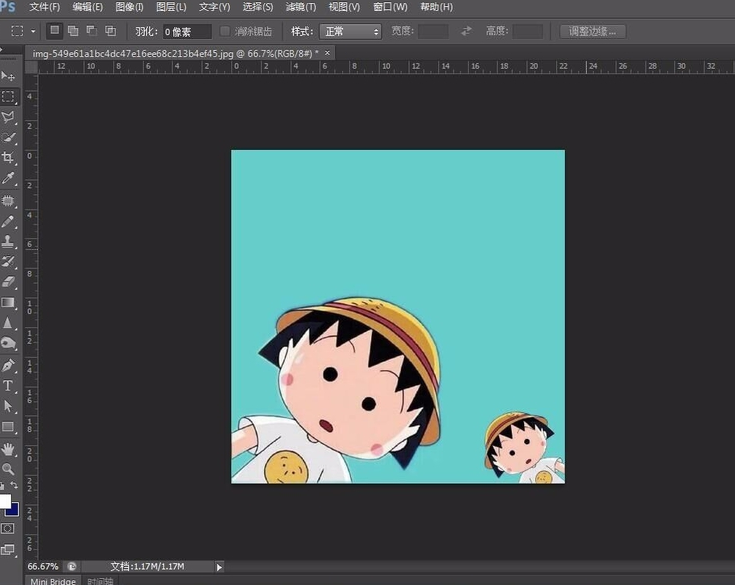Click the 宽度 width field

(433, 31)
